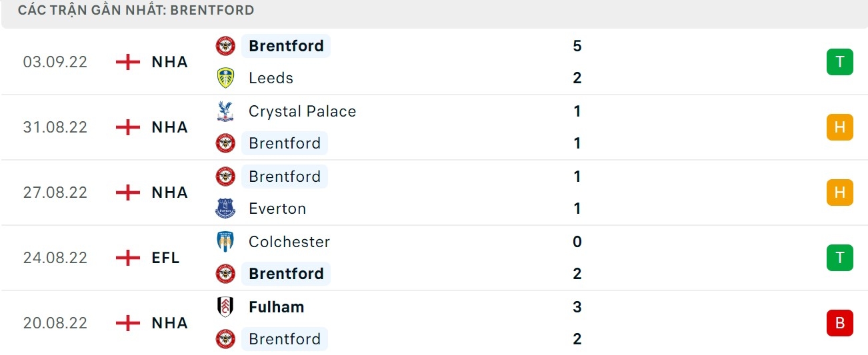This screenshot has width=868, height=355.
Task: Open the Leeds team link
Action: (x=271, y=78)
